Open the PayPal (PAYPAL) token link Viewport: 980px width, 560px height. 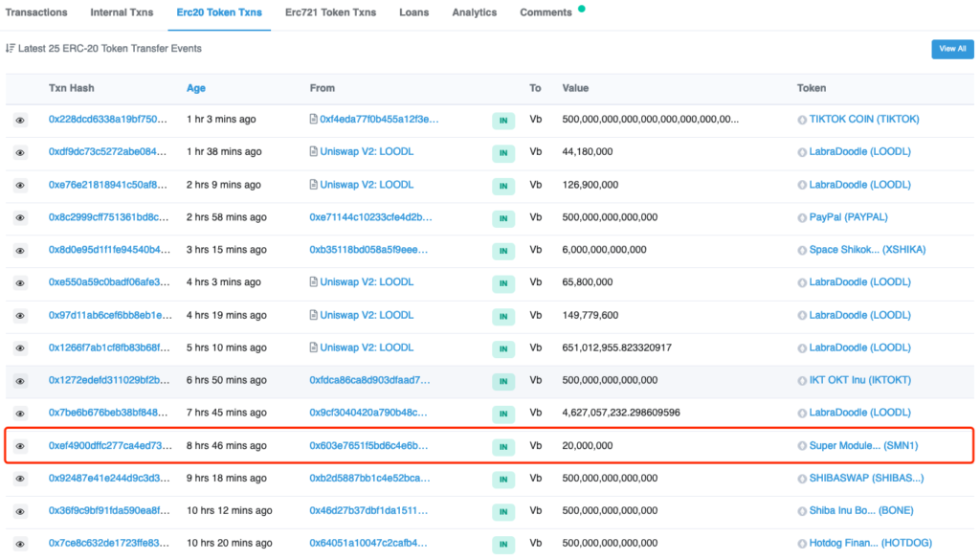pyautogui.click(x=849, y=217)
